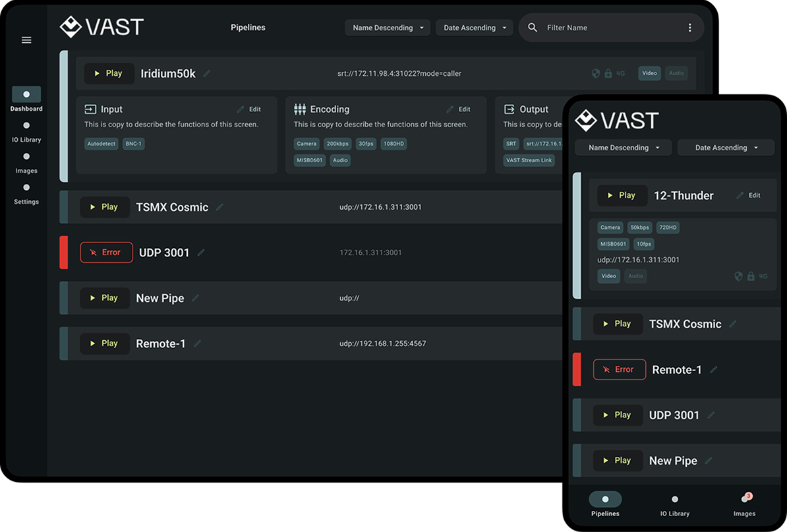Screen dimensions: 787x532
Task: Edit UDP 3001 pencil on phone
Action: [711, 415]
